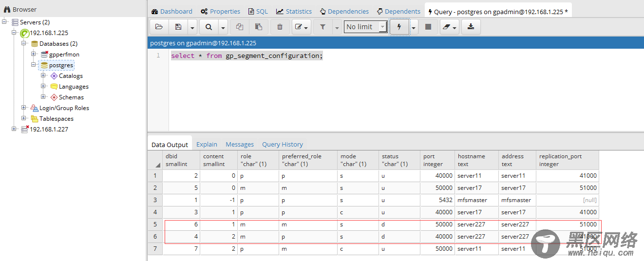Open the Data Output tab
The width and height of the screenshot is (644, 261).
[170, 145]
